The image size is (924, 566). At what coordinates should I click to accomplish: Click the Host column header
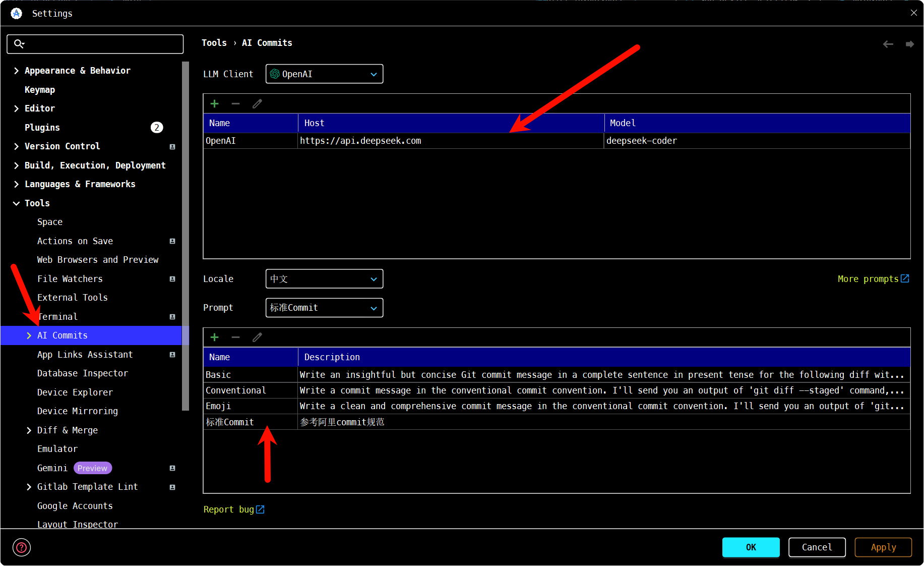pyautogui.click(x=451, y=123)
